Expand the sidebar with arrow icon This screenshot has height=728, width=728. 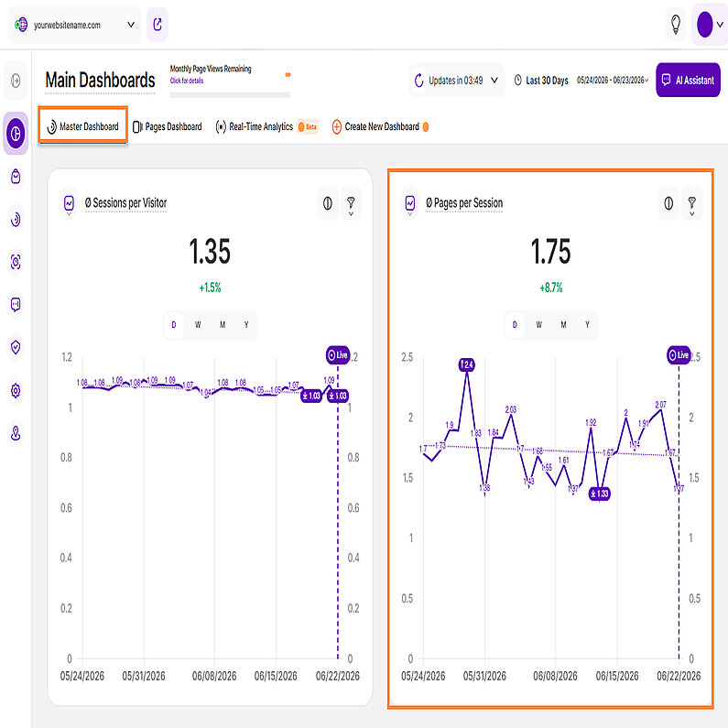tap(16, 81)
